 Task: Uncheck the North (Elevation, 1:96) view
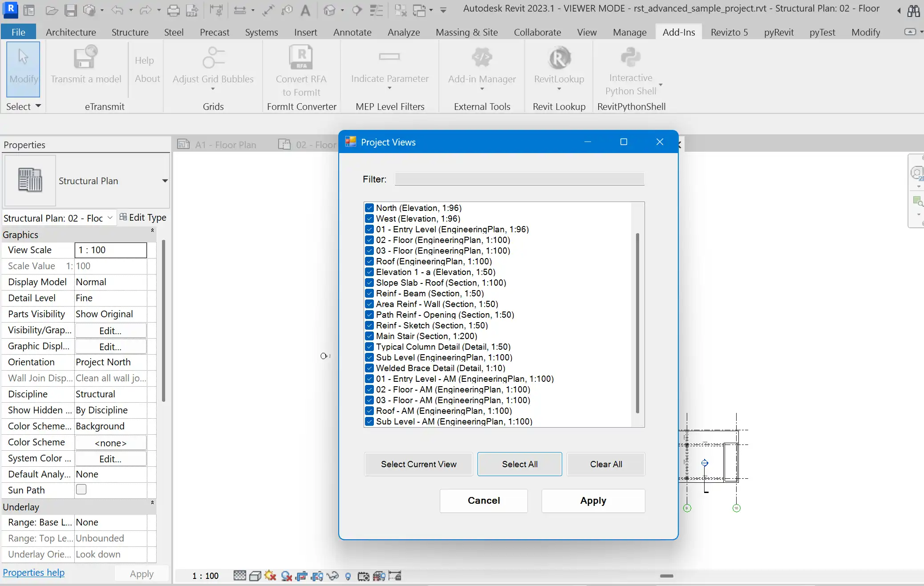coord(369,208)
